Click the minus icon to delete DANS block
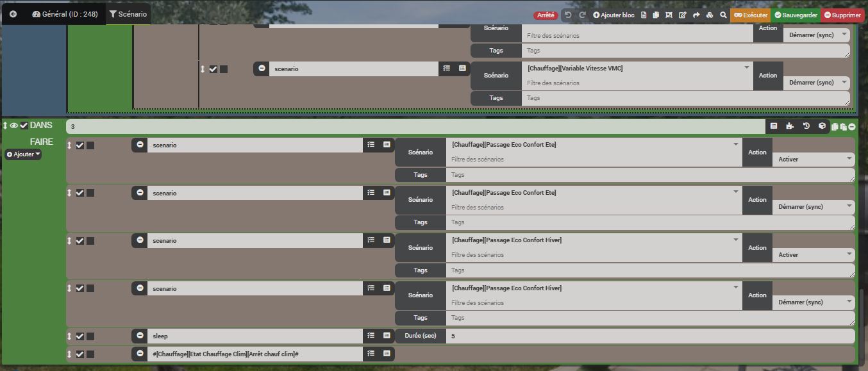Image resolution: width=868 pixels, height=371 pixels. click(x=852, y=127)
